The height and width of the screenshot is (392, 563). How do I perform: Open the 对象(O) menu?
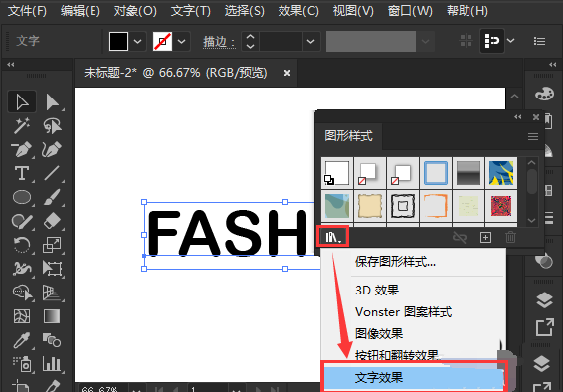[135, 11]
